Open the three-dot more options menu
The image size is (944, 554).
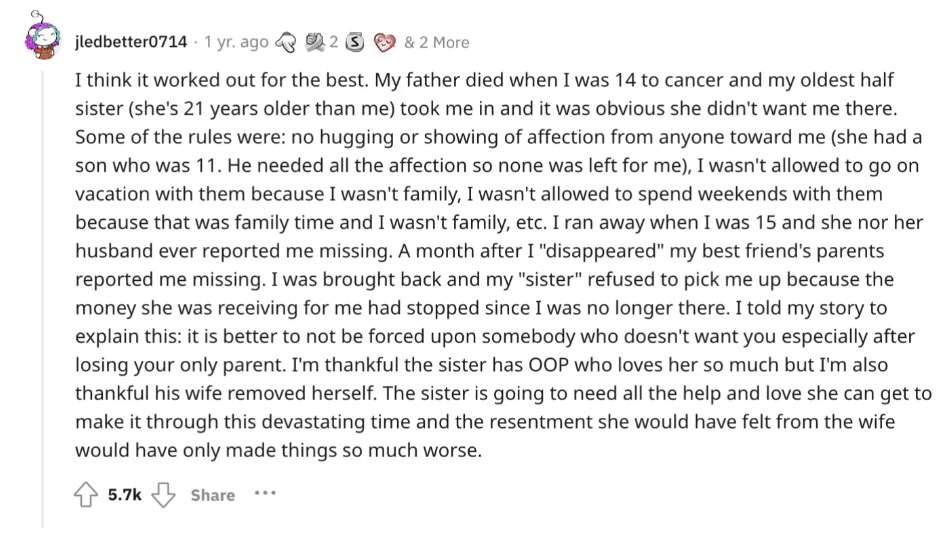click(265, 494)
